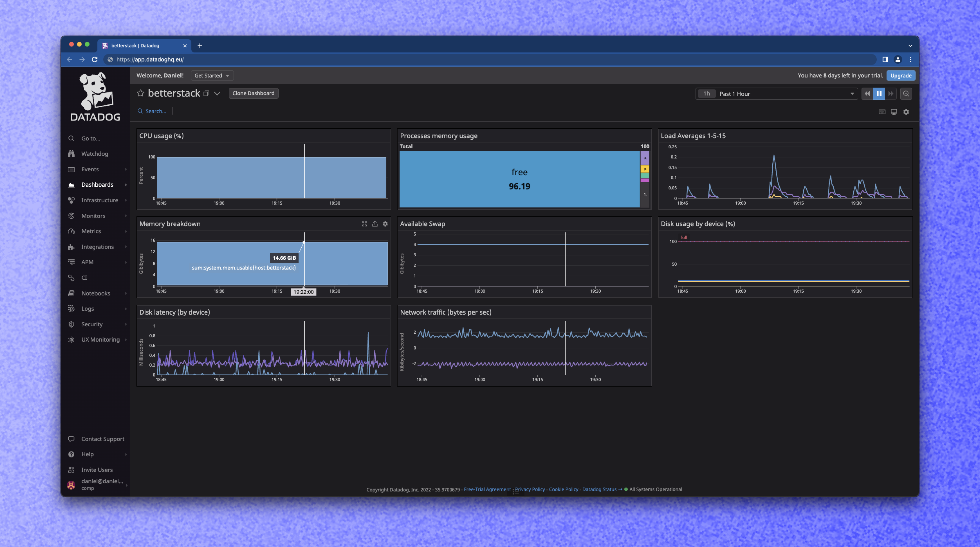Open the browser three-dot menu
The image size is (980, 547).
[x=910, y=59]
